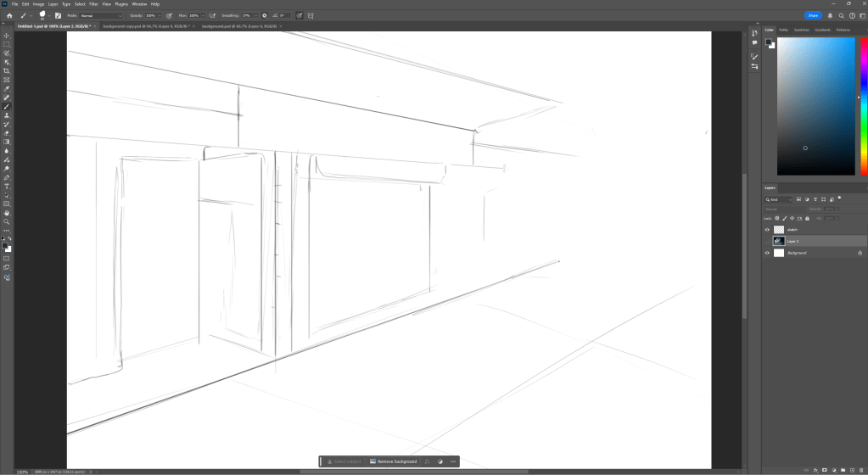Select the Crop tool
Viewport: 868px width, 475px height.
[7, 71]
